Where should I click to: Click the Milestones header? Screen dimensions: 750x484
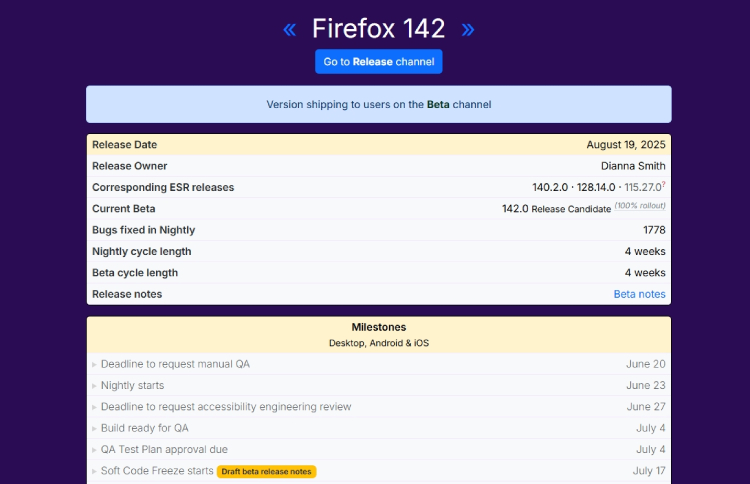point(379,327)
